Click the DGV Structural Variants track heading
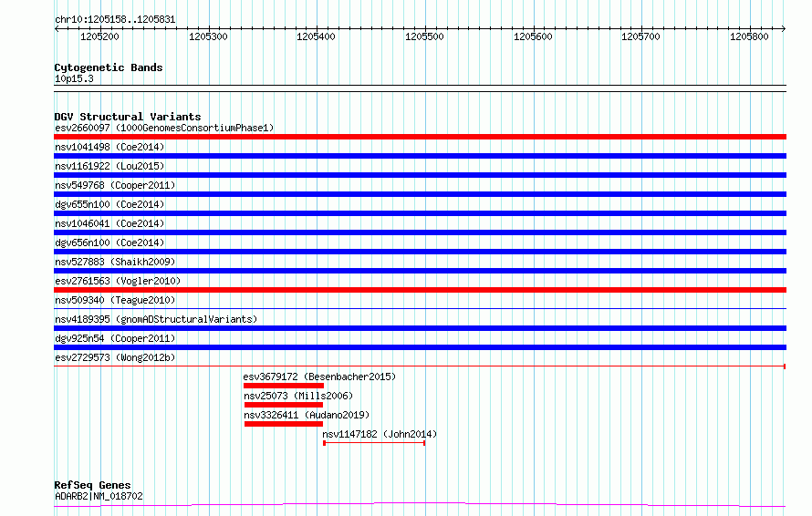The height and width of the screenshot is (516, 812). 128,117
